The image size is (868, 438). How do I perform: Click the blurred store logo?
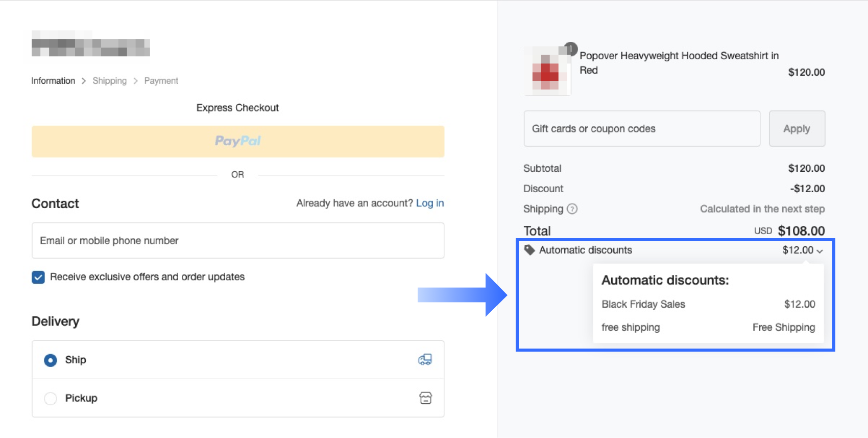click(x=91, y=44)
